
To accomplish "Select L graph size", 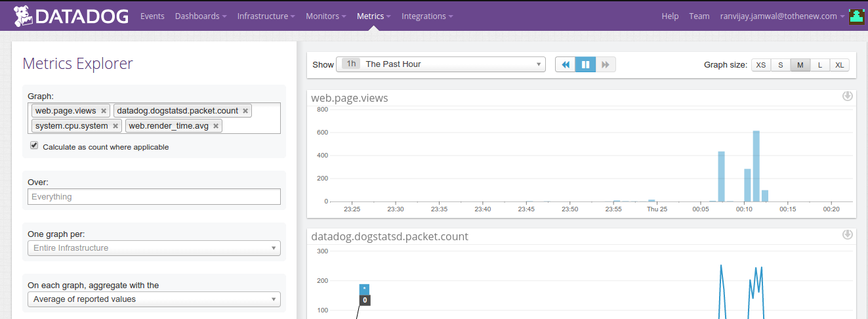I will pyautogui.click(x=820, y=65).
